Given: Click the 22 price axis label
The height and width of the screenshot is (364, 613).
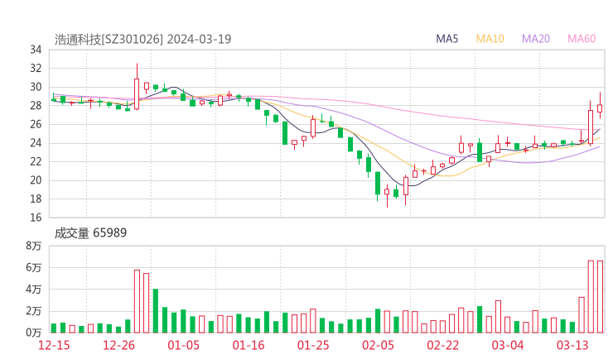Looking at the screenshot, I should click(x=36, y=161).
